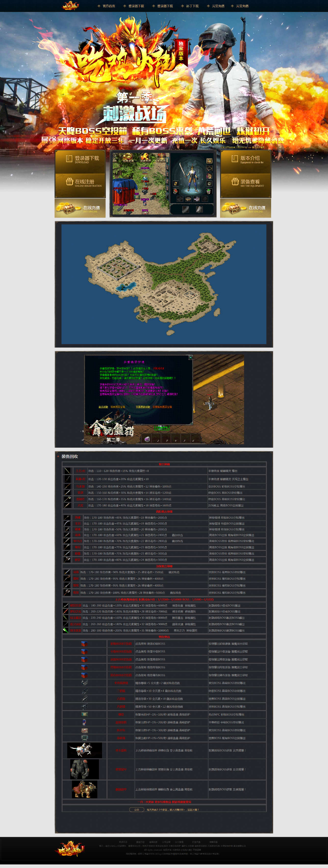The width and height of the screenshot is (328, 868).
Task: Click airdrop crate icon in 降落中级BOSS row
Action: click(84, 651)
